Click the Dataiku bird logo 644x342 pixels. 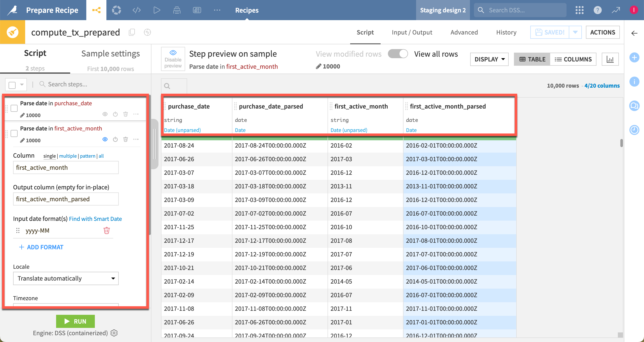13,10
